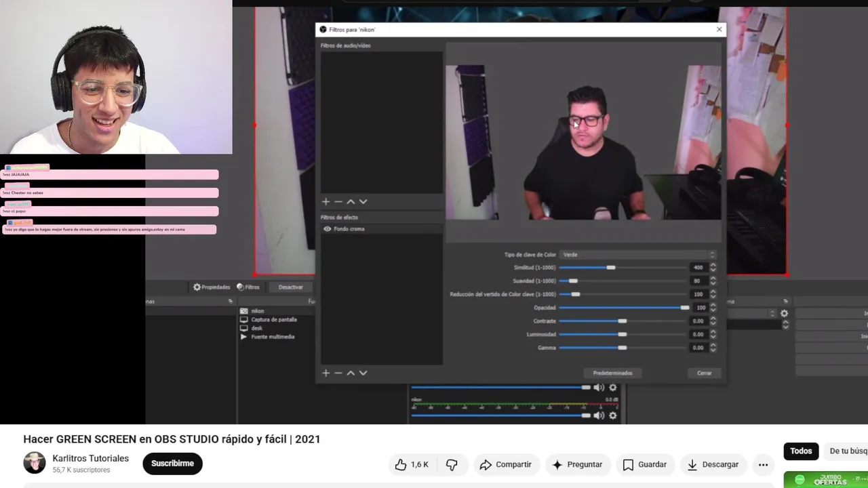The image size is (868, 488).
Task: Click the Suavidad value field showing 80
Action: tap(698, 281)
